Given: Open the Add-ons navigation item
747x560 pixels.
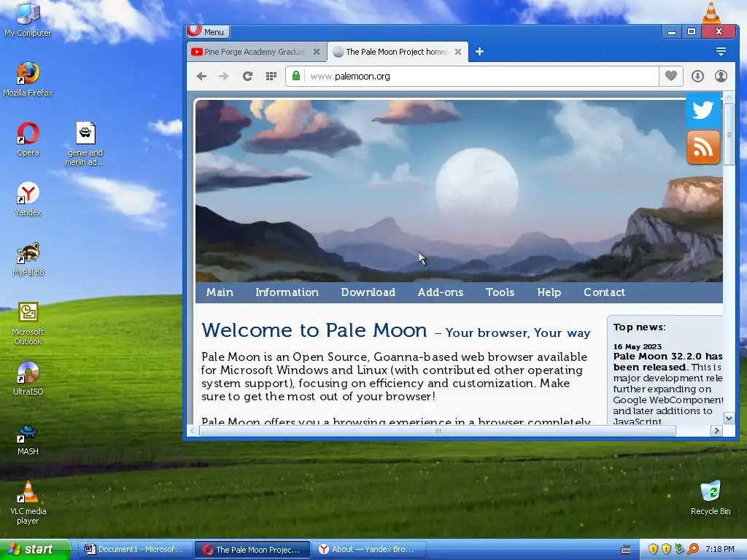Looking at the screenshot, I should pyautogui.click(x=440, y=292).
